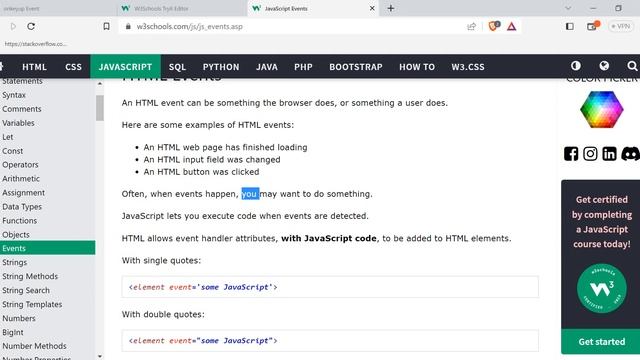The width and height of the screenshot is (640, 360).
Task: Open the HTML tutorial menu
Action: [x=34, y=67]
